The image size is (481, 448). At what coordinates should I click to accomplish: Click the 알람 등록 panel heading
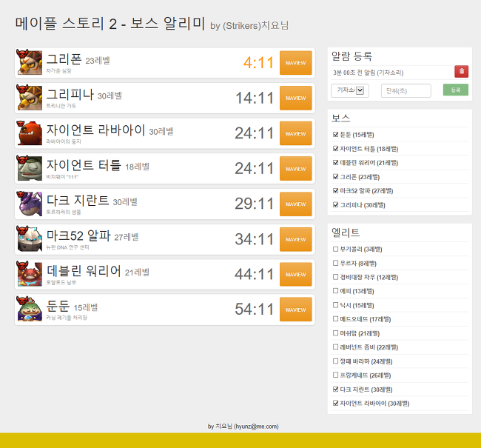351,56
